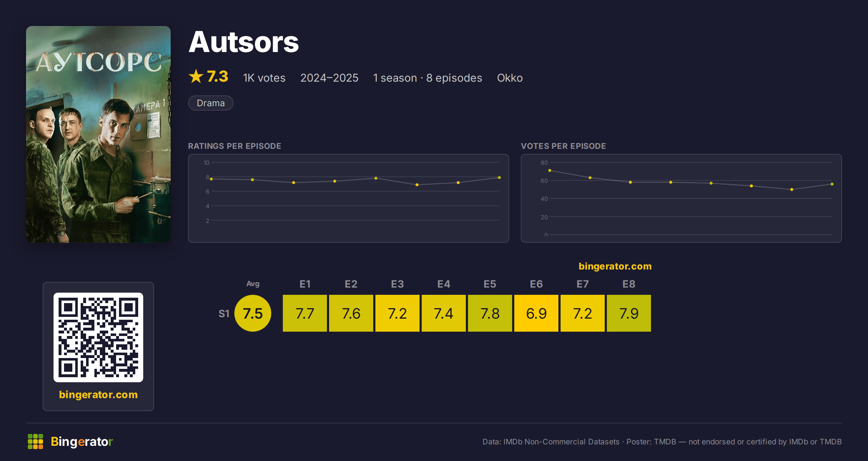868x461 pixels.
Task: Select the E4 column header
Action: 444,284
